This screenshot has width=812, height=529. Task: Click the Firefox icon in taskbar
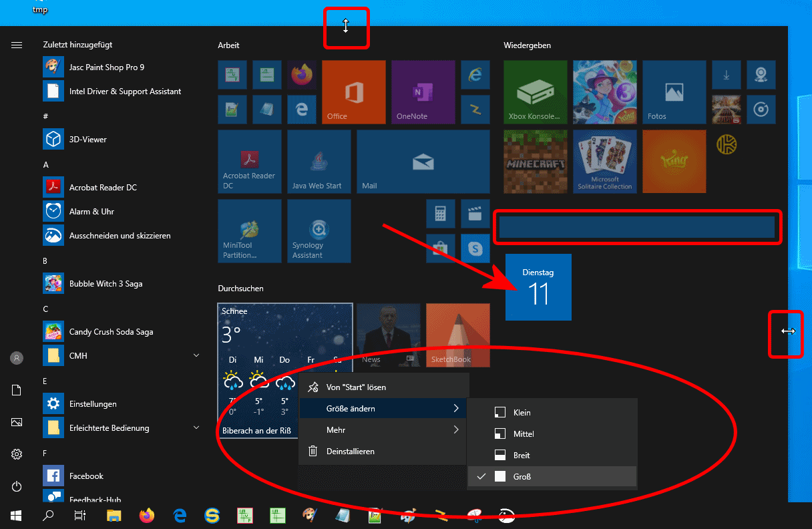click(x=146, y=515)
